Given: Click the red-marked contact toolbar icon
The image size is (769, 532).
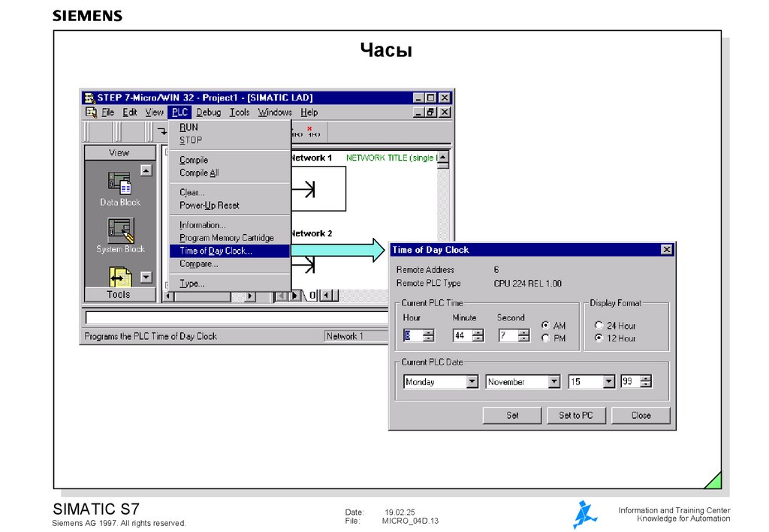Looking at the screenshot, I should (x=313, y=132).
